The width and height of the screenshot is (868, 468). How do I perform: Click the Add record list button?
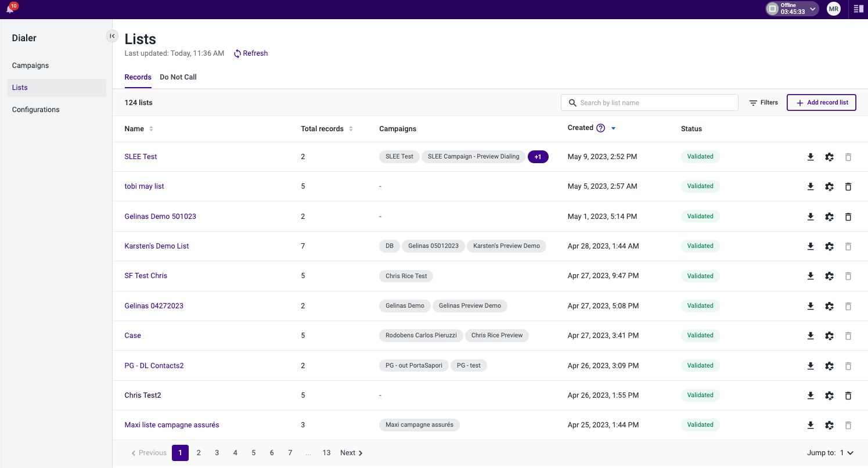(x=822, y=103)
